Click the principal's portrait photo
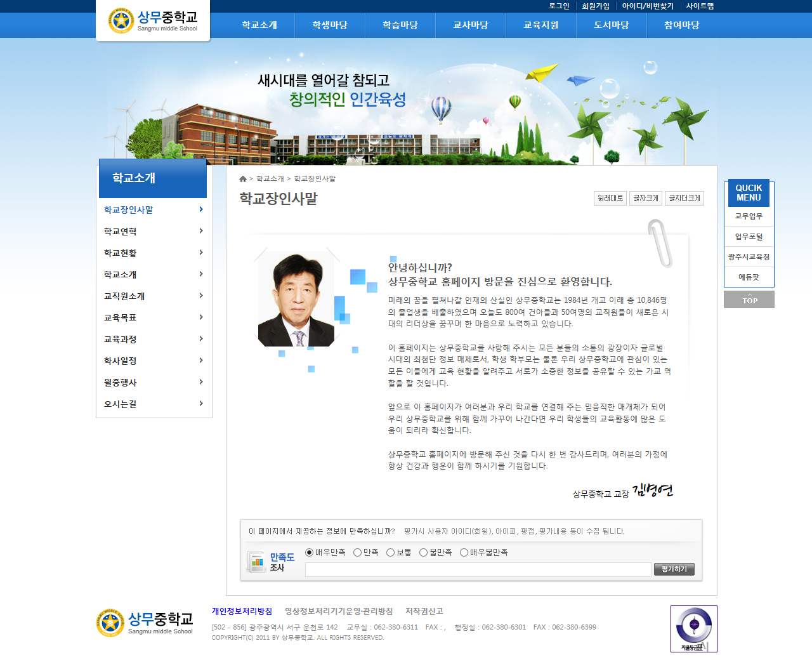This screenshot has height=667, width=812. pyautogui.click(x=296, y=300)
